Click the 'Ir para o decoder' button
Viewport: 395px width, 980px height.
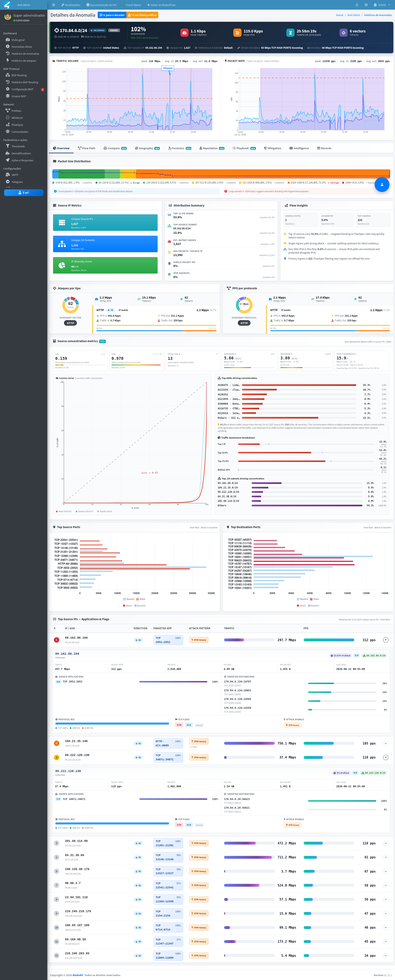112,15
